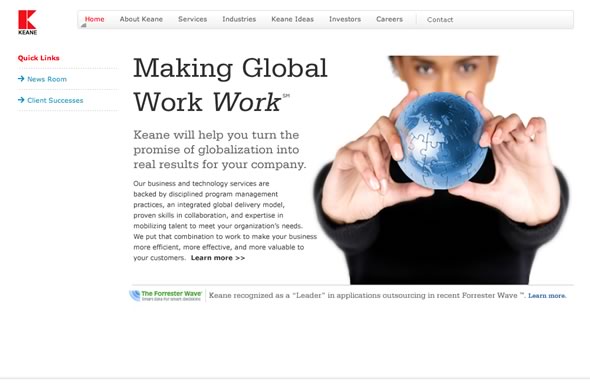Image resolution: width=590 pixels, height=384 pixels.
Task: Open the News Room quick link
Action: point(47,79)
